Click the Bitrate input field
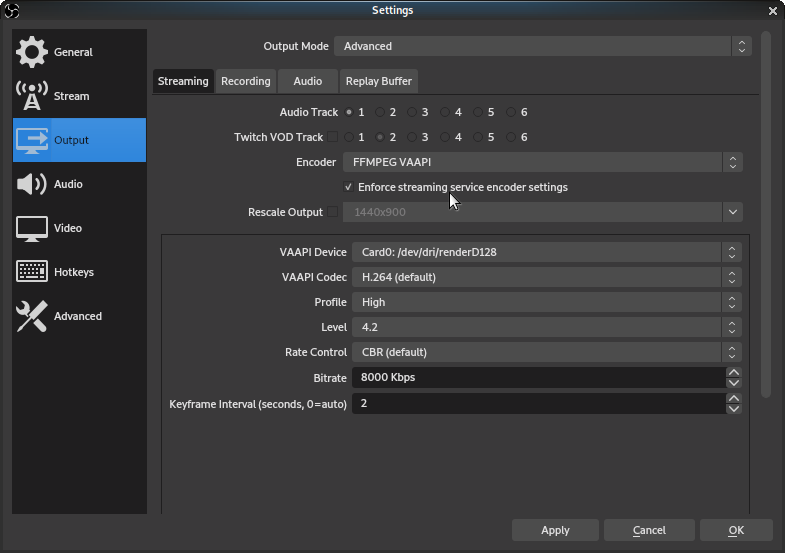The height and width of the screenshot is (553, 785). 539,377
